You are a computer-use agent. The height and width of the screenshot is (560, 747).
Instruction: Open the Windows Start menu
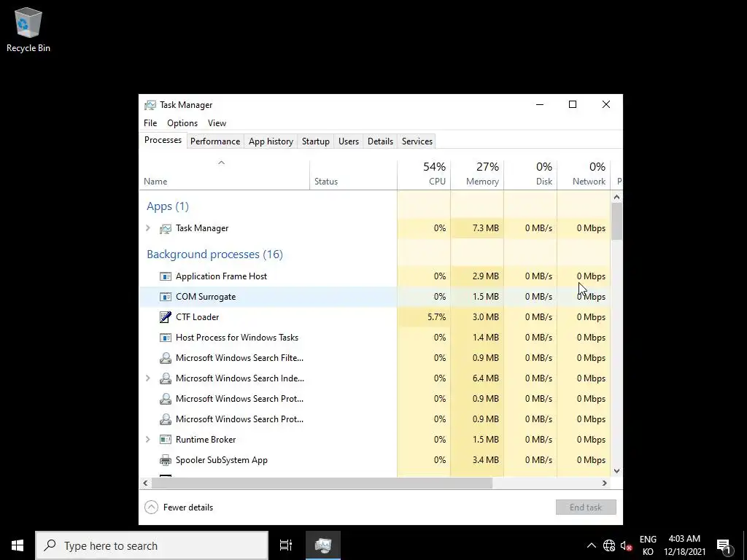(18, 545)
